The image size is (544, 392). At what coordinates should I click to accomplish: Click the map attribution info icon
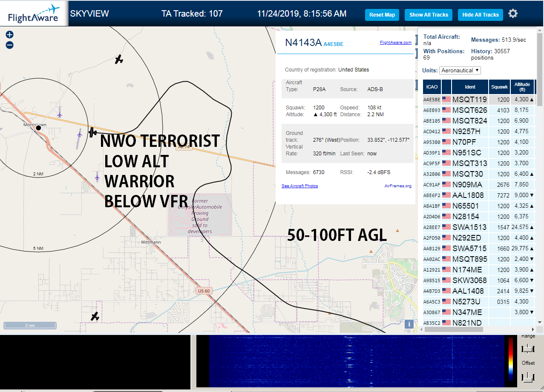409,324
